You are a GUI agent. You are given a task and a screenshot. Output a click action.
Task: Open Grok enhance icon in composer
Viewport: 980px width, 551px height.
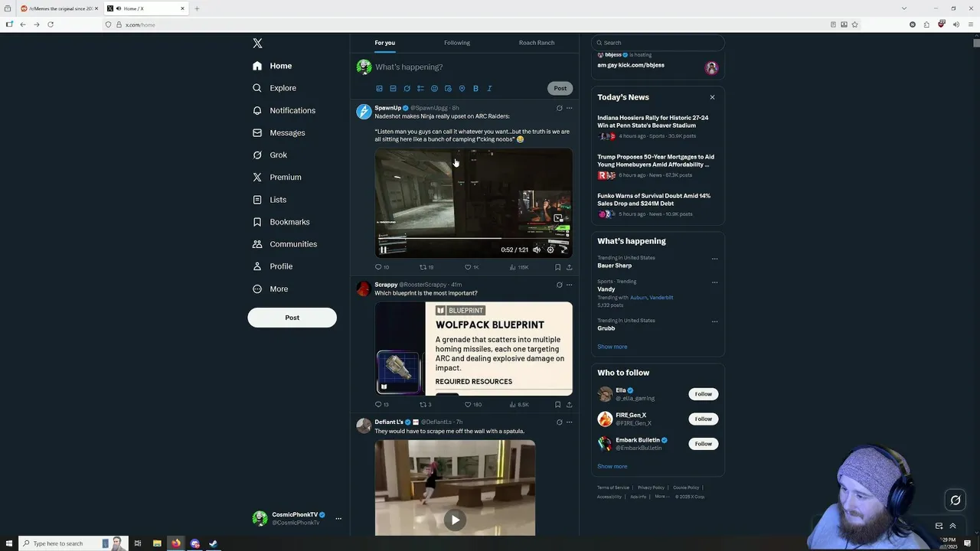click(407, 89)
